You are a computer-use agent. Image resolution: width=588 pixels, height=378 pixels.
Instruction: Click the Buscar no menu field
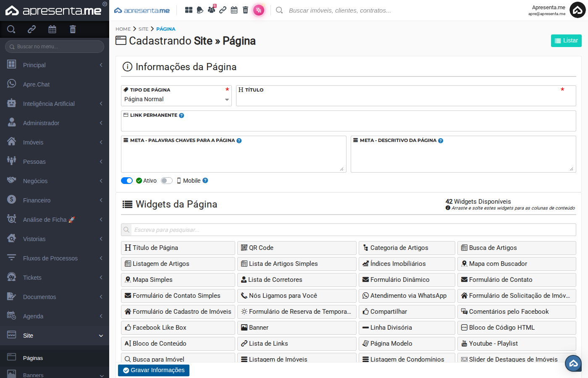click(x=55, y=47)
